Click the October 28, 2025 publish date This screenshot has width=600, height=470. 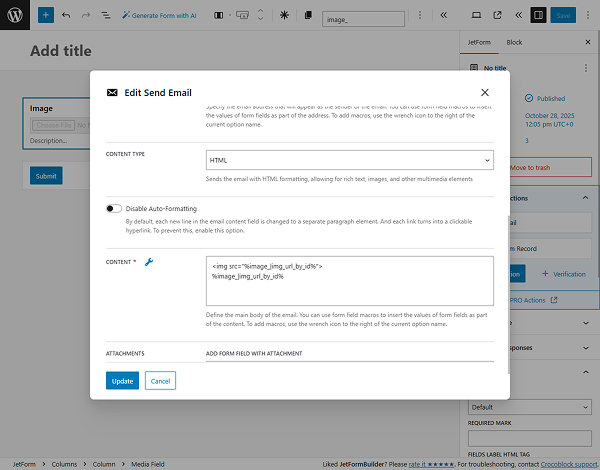coord(549,120)
